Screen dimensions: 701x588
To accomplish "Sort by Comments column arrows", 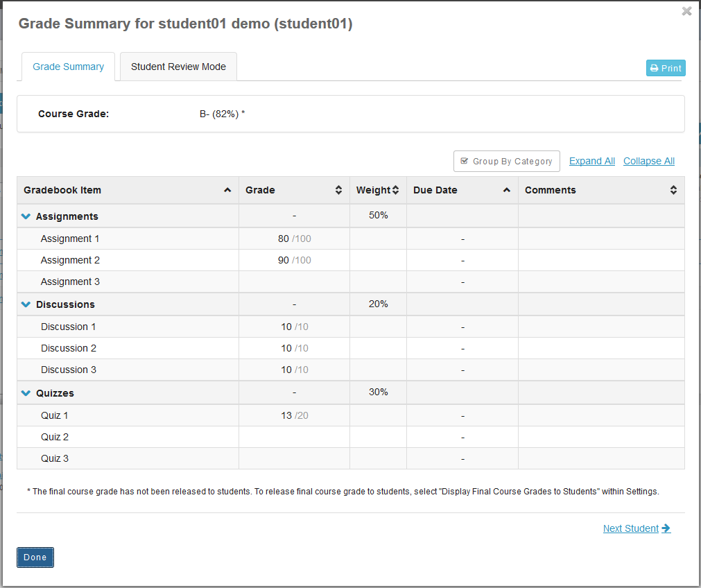I will click(673, 190).
